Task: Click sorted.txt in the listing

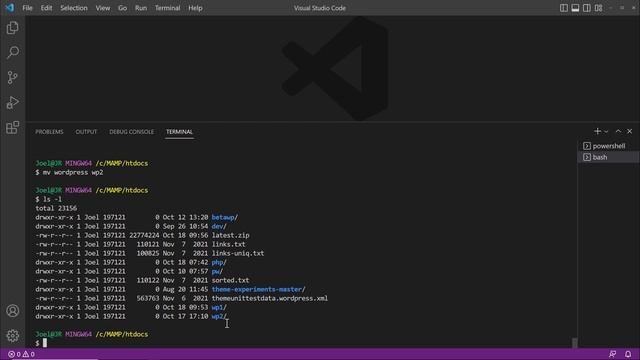Action: [230, 280]
